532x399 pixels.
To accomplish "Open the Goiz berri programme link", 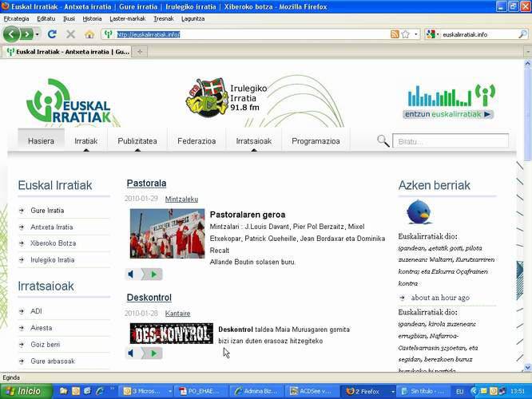I will coord(45,345).
